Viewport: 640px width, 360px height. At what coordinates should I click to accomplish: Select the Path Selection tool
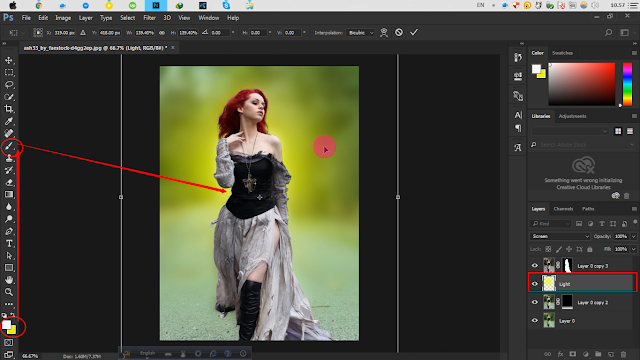[9, 256]
